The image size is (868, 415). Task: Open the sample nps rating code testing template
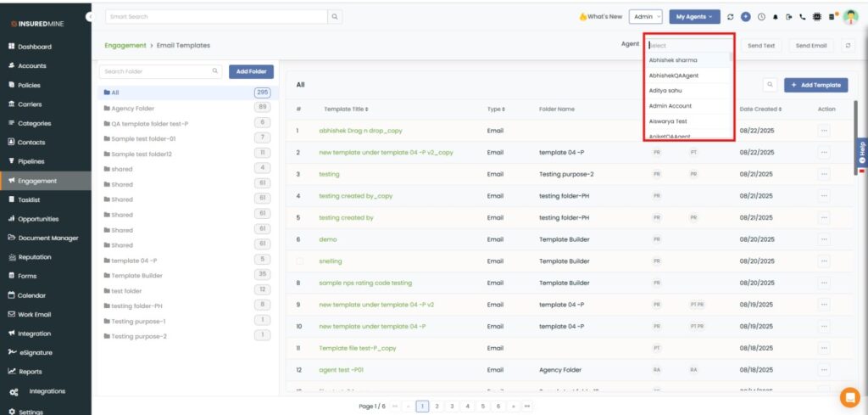point(365,283)
